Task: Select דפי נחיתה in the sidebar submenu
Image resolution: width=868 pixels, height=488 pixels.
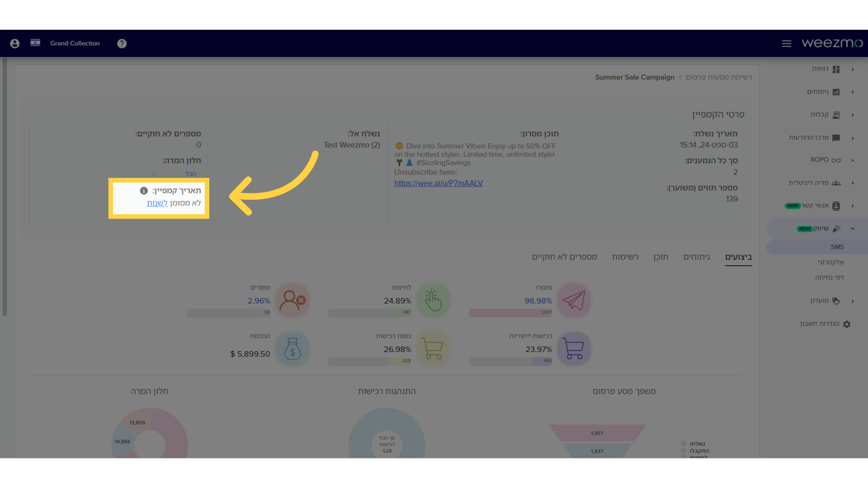Action: tap(829, 277)
